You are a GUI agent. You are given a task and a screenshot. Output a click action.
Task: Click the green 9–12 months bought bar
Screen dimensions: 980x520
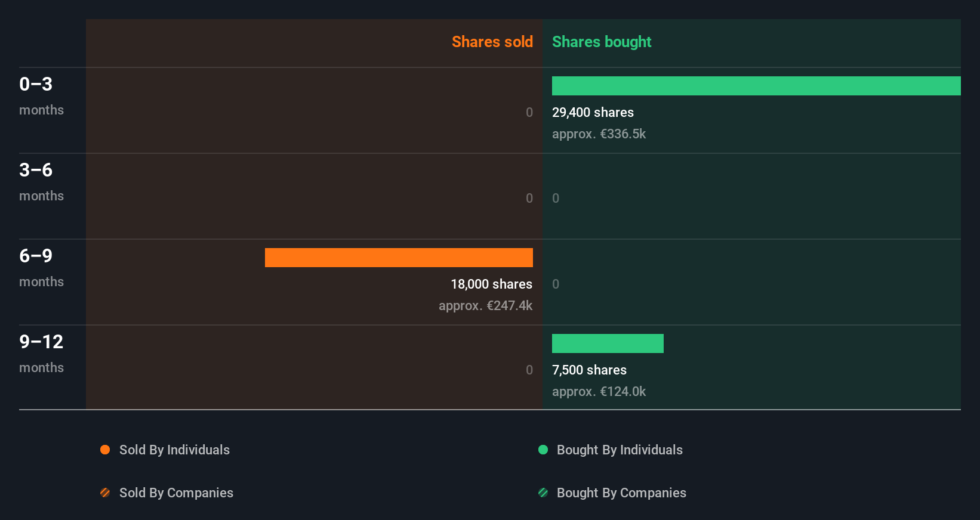coord(608,343)
